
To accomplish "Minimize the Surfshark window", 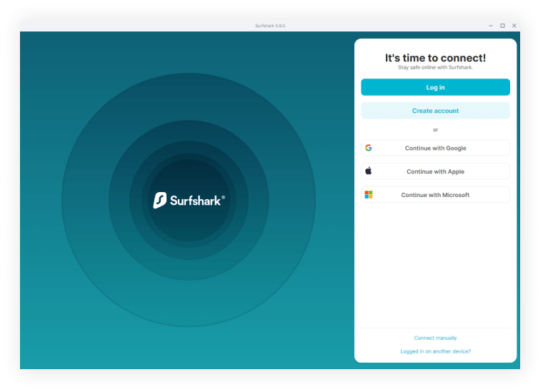I will (x=491, y=26).
